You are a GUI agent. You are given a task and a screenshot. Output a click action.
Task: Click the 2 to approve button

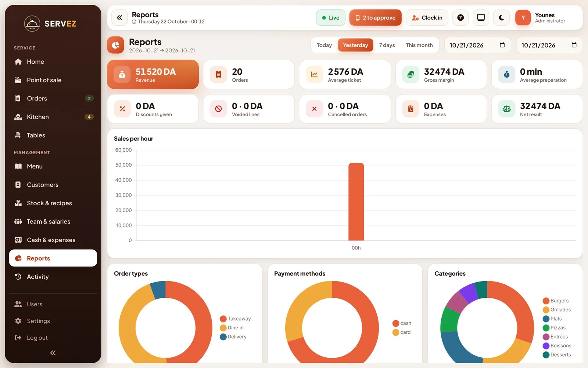click(375, 18)
